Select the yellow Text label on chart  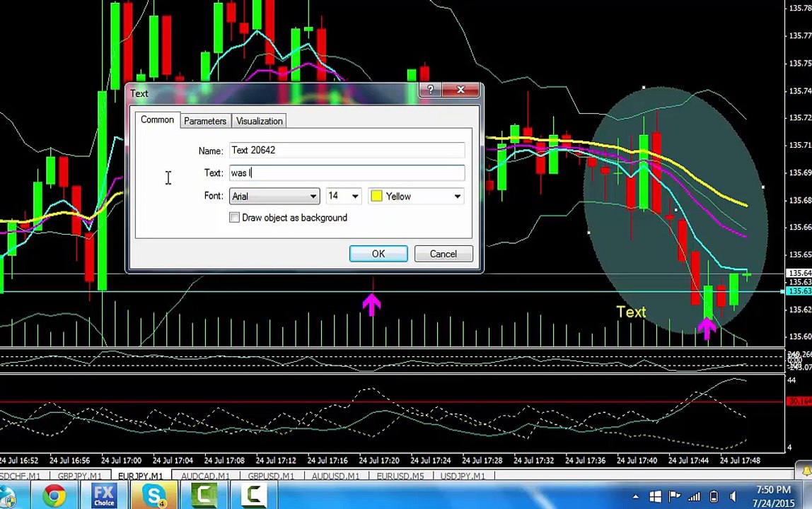(631, 312)
